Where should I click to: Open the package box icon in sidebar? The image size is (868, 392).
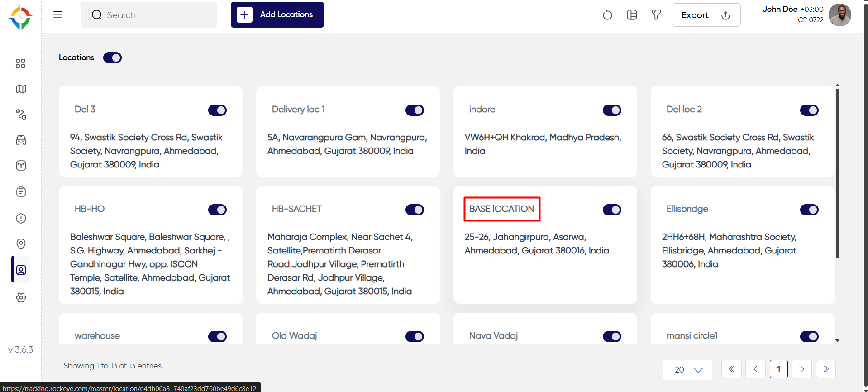tap(21, 166)
